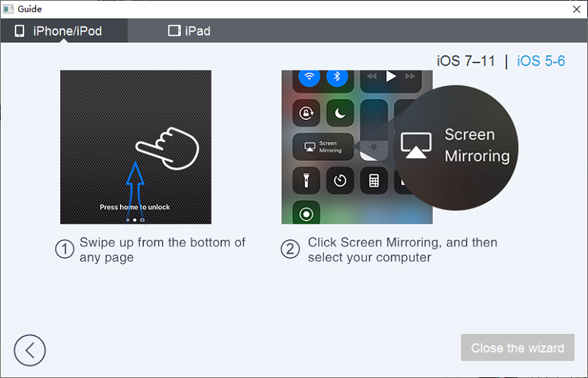588x378 pixels.
Task: Switch to the iPhone/iPod tab
Action: [x=59, y=31]
